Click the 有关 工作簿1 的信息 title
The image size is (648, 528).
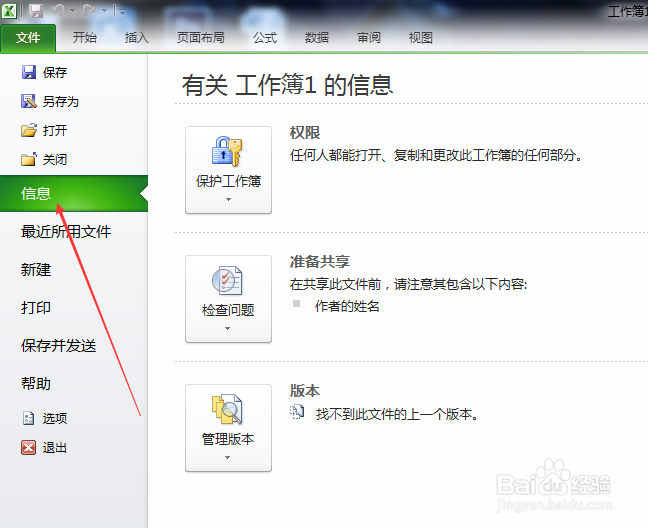pyautogui.click(x=287, y=85)
